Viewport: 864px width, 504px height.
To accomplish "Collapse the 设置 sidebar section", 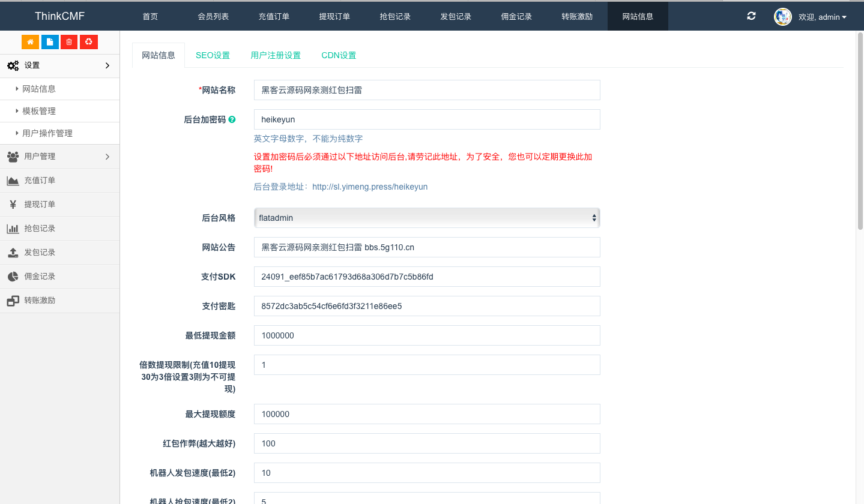I will (60, 65).
